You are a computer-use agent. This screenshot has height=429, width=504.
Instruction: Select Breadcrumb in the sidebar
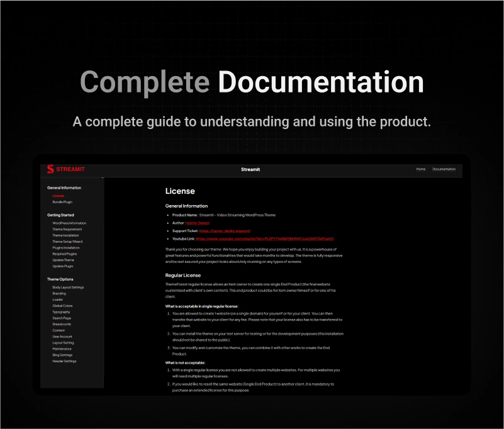[x=62, y=324]
